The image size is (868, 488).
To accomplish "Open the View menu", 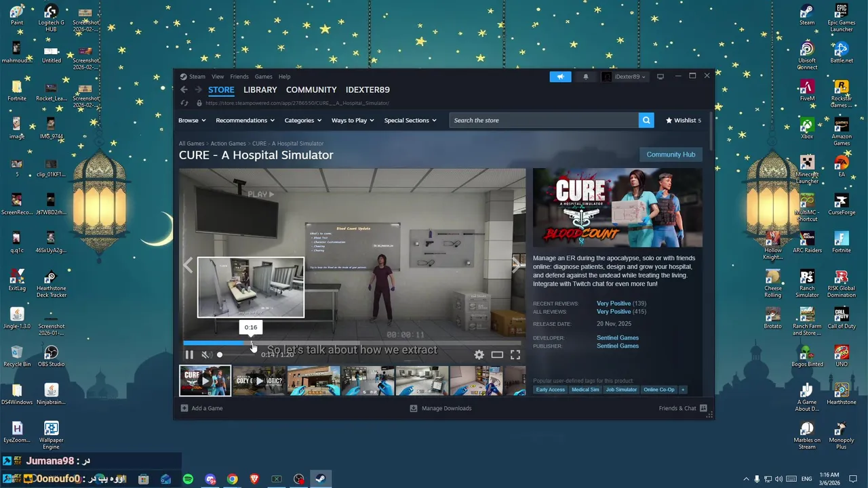I will 218,77.
